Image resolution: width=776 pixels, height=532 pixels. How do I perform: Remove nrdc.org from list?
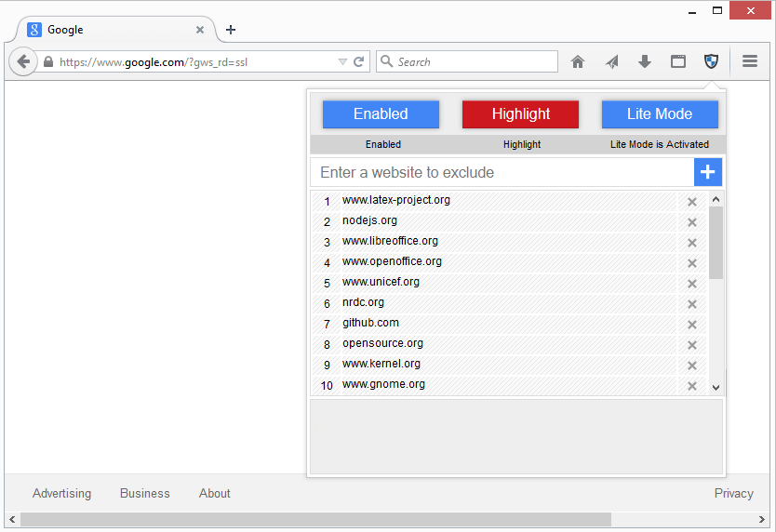[x=692, y=304]
